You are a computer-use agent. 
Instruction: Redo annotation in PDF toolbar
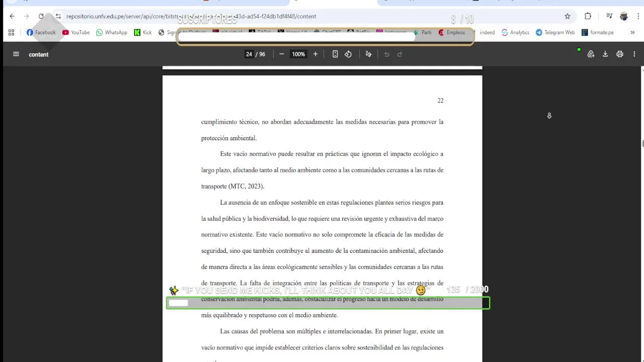pyautogui.click(x=400, y=54)
